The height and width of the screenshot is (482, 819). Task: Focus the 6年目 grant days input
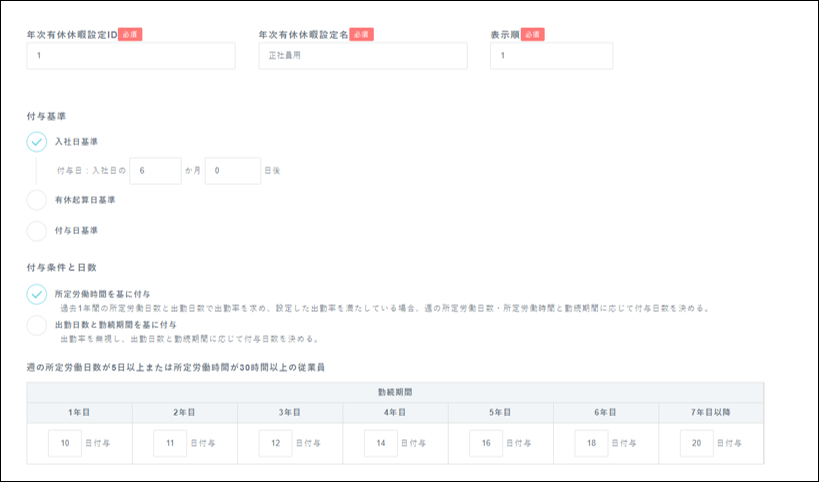[592, 443]
